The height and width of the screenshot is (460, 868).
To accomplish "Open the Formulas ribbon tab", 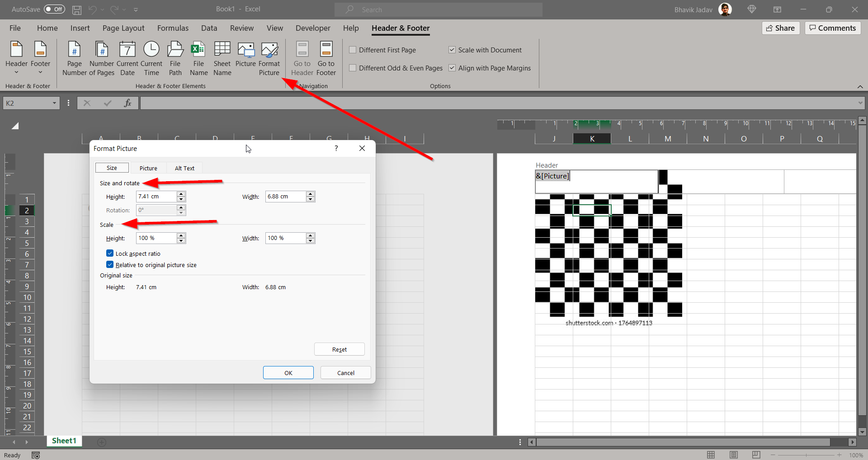I will [x=173, y=28].
